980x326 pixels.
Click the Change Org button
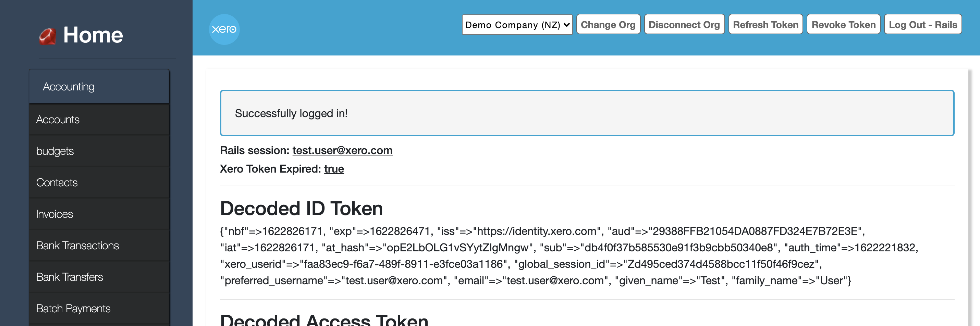(x=608, y=24)
